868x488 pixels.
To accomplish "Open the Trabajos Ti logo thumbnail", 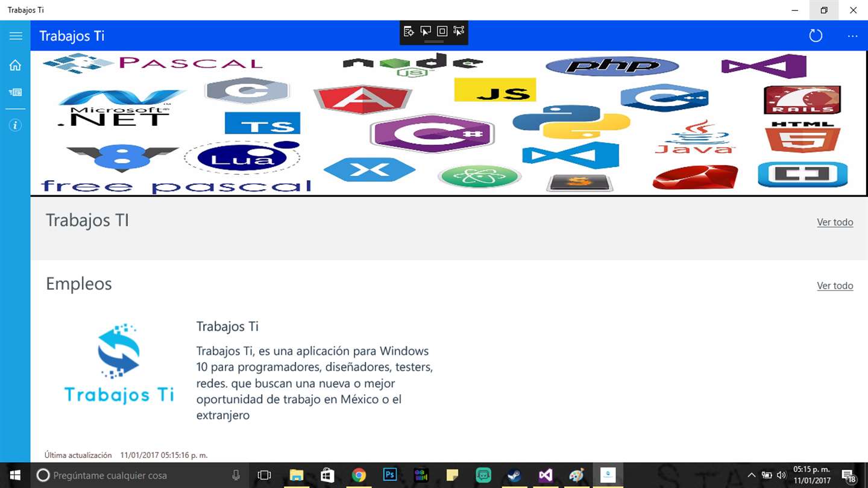I will point(119,364).
